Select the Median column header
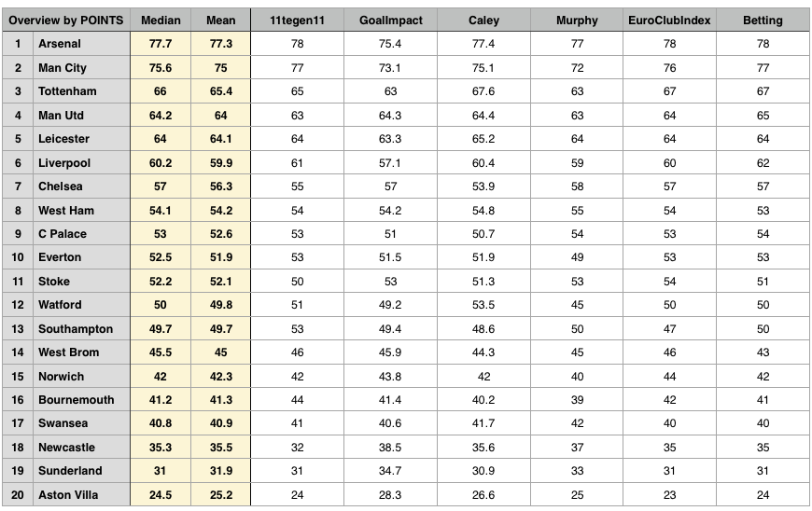812x511 pixels. coord(161,21)
